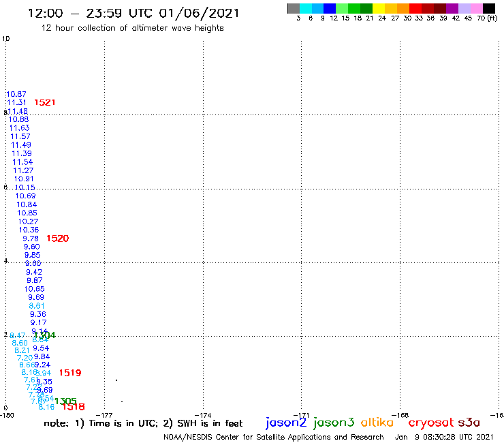Click the wave height value 9.35
504x443 pixels.
pyautogui.click(x=44, y=382)
